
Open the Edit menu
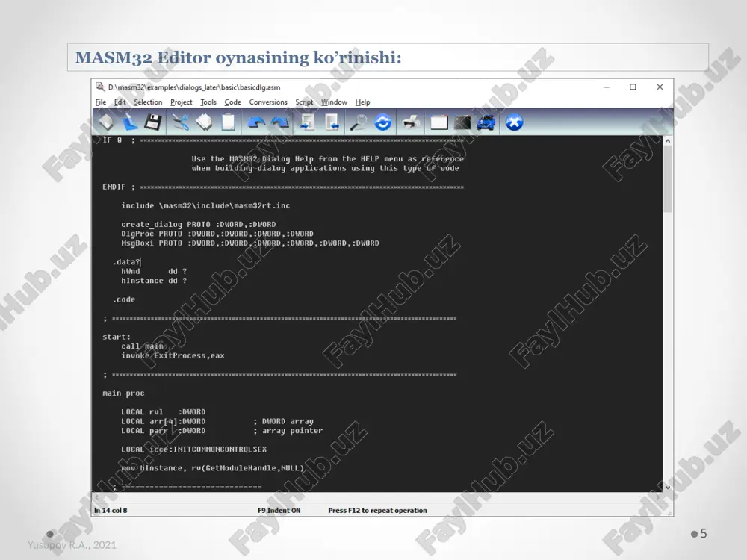(x=120, y=102)
